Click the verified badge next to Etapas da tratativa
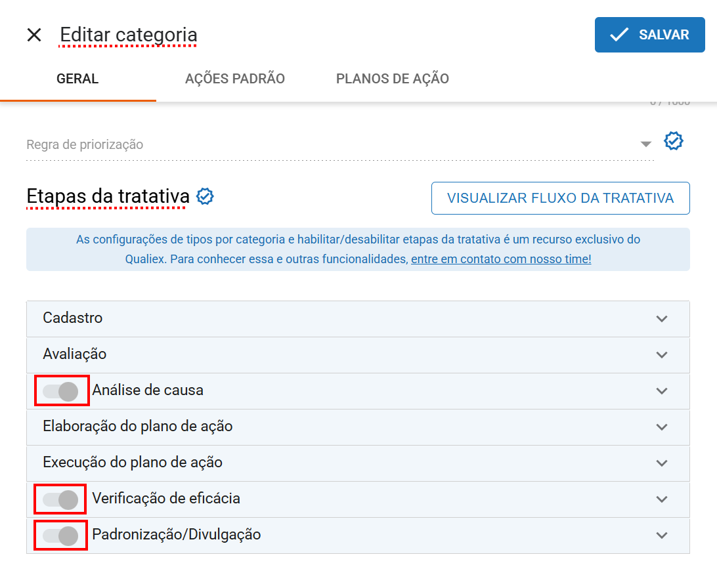The width and height of the screenshot is (717, 588). (206, 196)
